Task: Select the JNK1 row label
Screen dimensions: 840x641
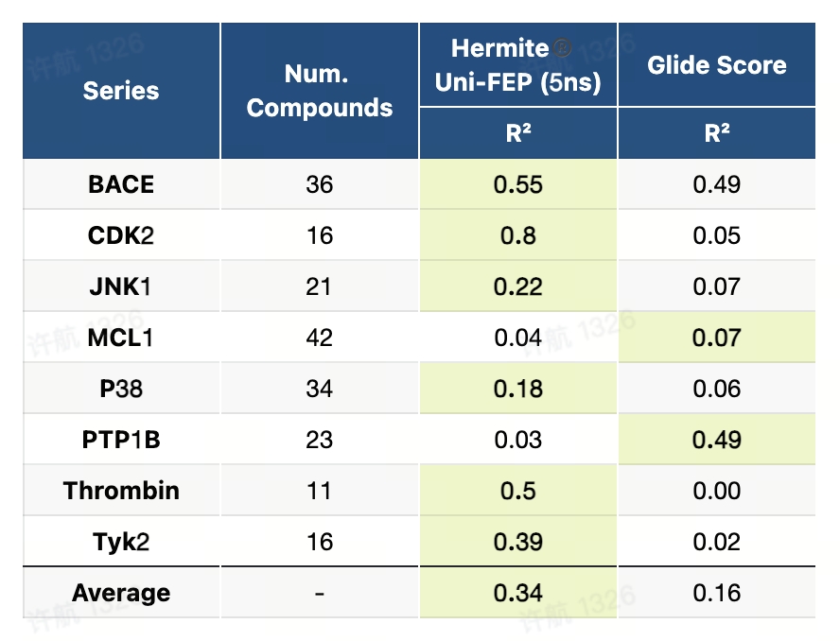Action: pos(121,286)
